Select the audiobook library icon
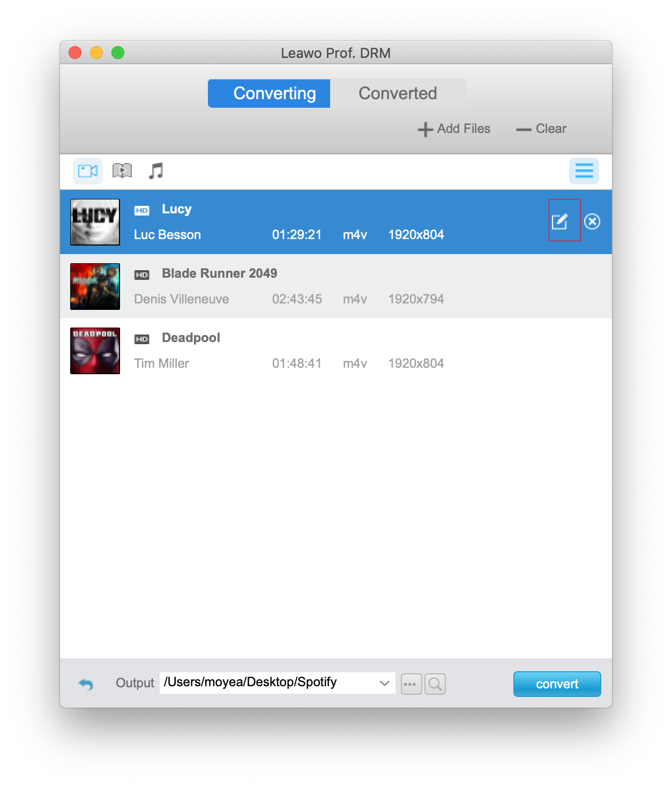The width and height of the screenshot is (672, 787). pos(122,171)
